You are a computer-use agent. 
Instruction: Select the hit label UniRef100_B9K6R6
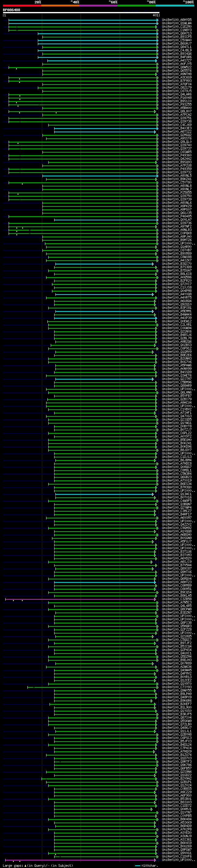(177, 701)
